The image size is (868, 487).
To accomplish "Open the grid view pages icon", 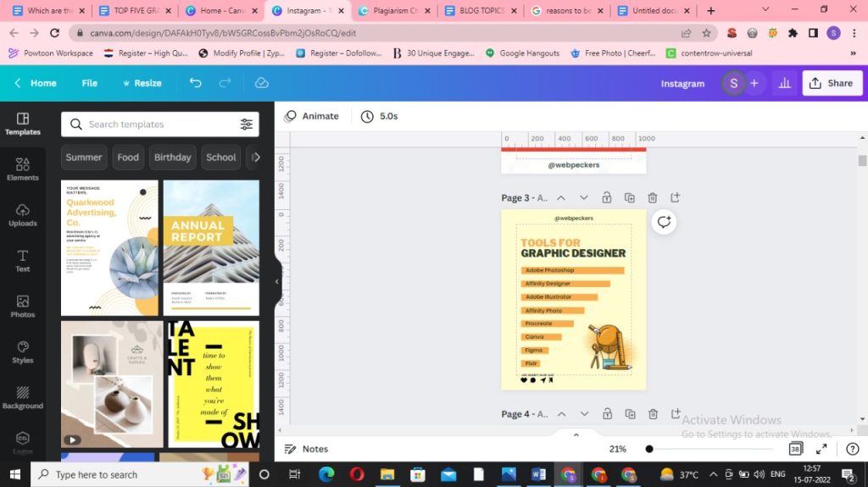I will click(x=795, y=449).
